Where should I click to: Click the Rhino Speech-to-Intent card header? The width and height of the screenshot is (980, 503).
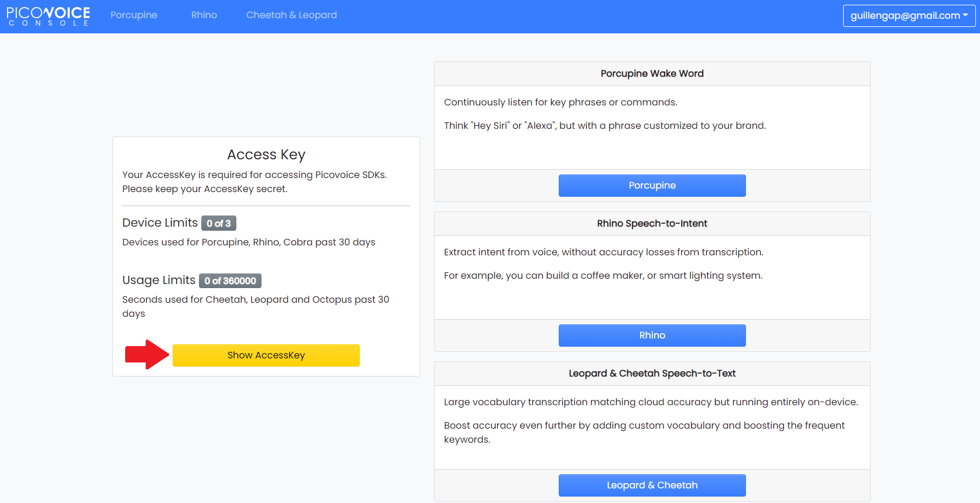pyautogui.click(x=652, y=224)
